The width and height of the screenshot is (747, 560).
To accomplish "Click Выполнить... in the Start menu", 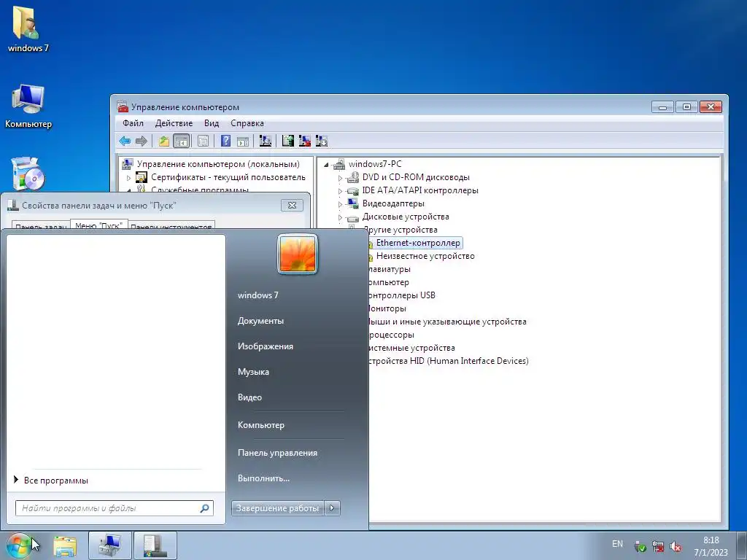I will (263, 478).
